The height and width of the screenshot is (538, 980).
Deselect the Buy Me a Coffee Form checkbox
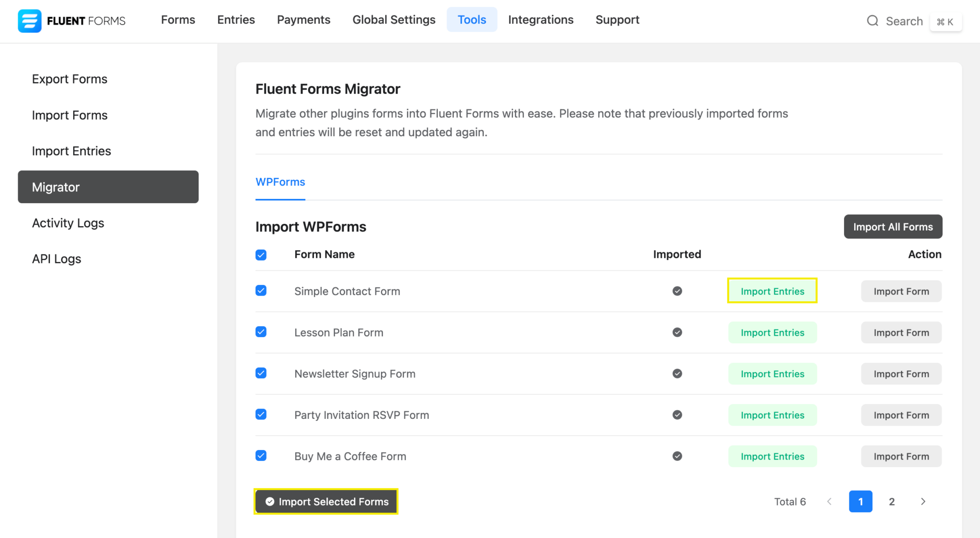point(261,456)
